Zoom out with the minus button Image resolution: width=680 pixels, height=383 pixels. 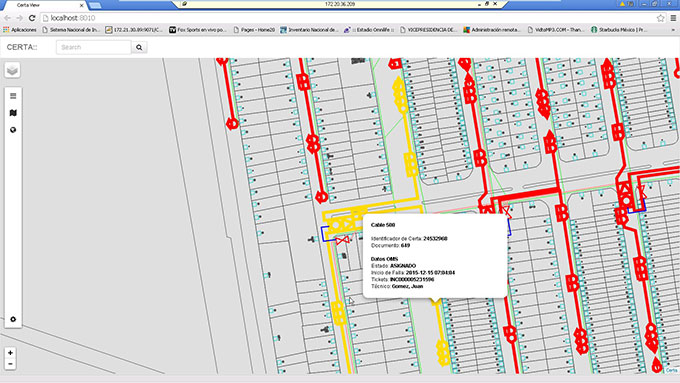(10, 364)
